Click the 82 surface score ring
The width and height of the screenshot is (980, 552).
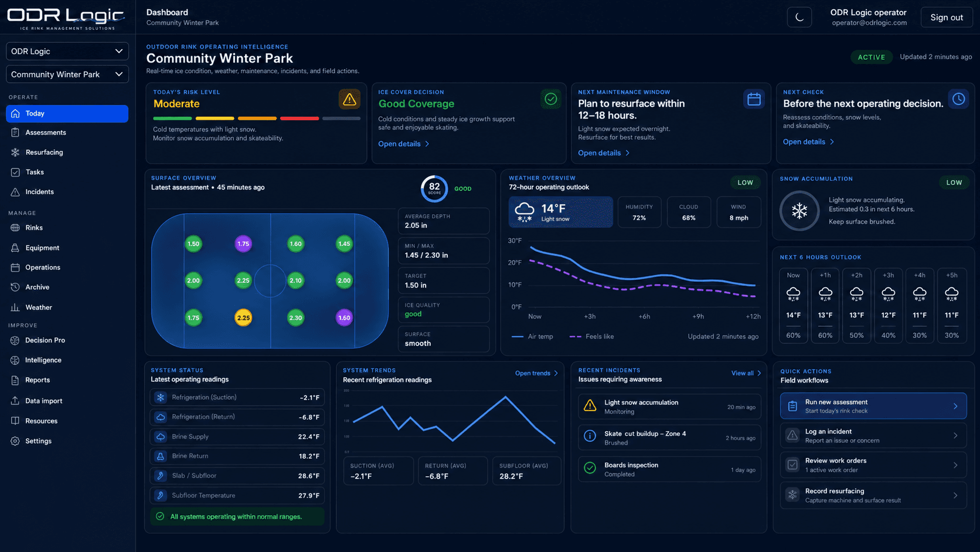[x=434, y=188]
